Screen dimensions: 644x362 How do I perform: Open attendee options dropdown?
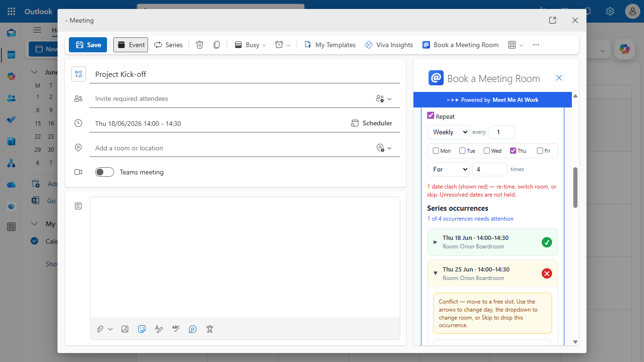pyautogui.click(x=383, y=99)
